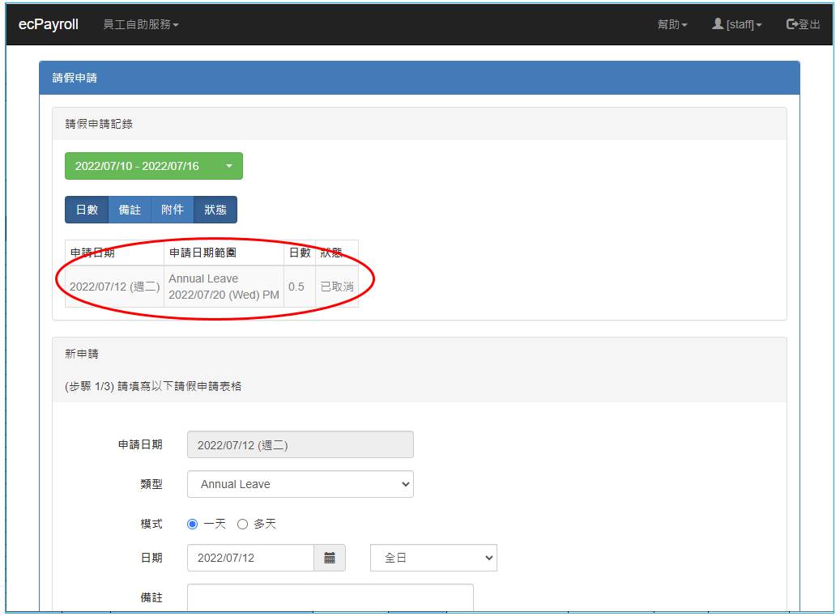Click the 申請日期範圍 column header
The height and width of the screenshot is (616, 840).
[224, 253]
